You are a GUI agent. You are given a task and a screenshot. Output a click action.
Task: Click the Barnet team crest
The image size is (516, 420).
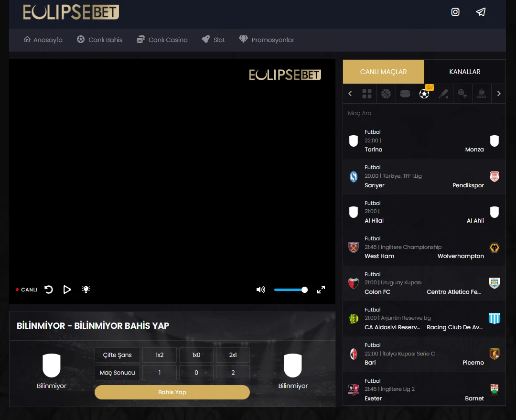coord(494,390)
